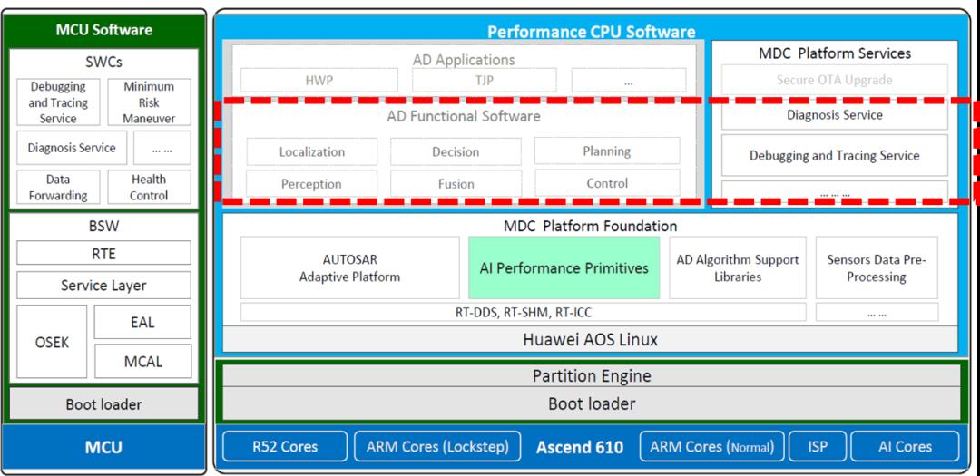Viewport: 980px width, 476px height.
Task: Click the ellipsis box next to TJP
Action: (628, 81)
